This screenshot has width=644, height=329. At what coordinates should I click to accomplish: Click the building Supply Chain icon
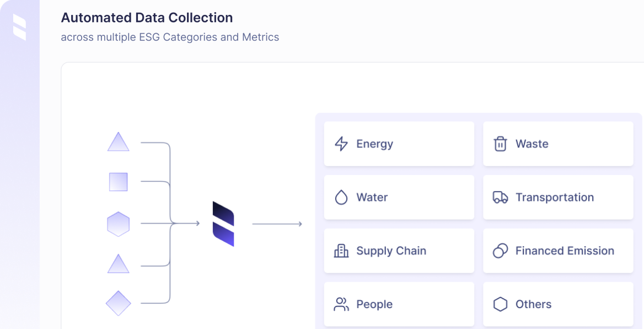pyautogui.click(x=341, y=251)
